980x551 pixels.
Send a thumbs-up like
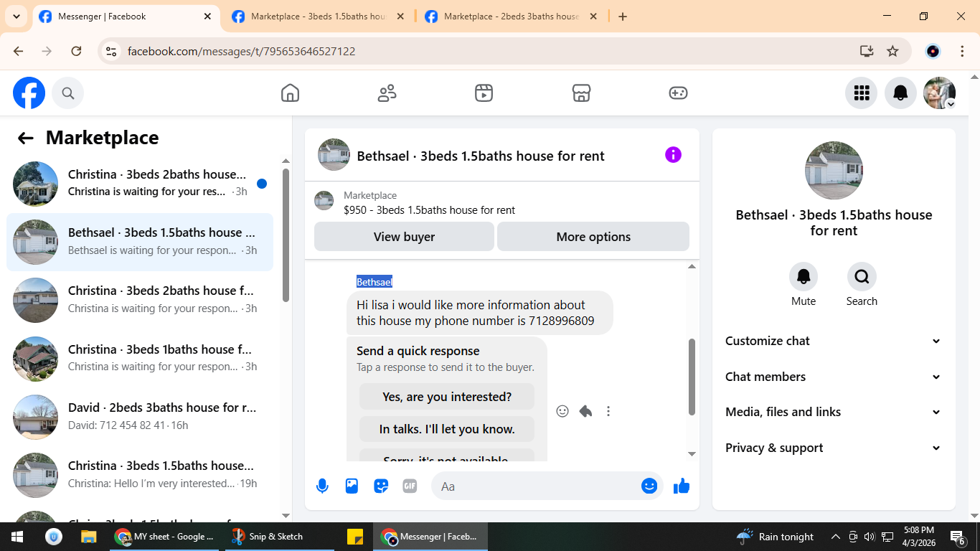[682, 486]
